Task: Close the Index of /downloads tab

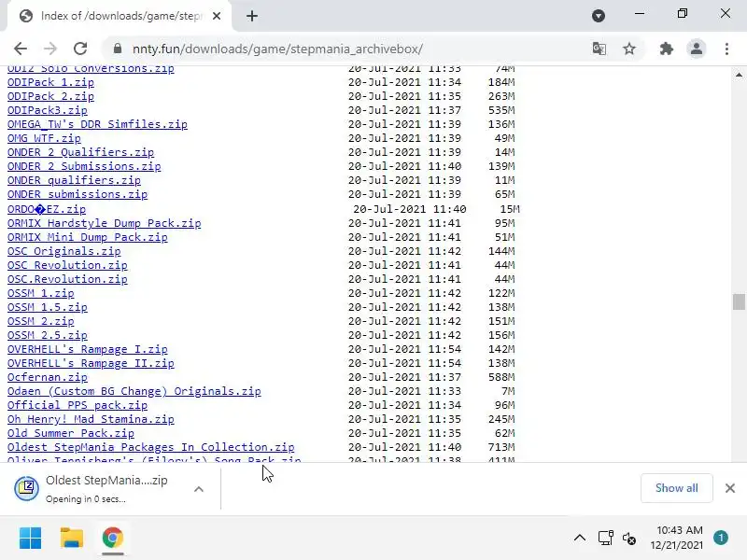Action: tap(217, 16)
